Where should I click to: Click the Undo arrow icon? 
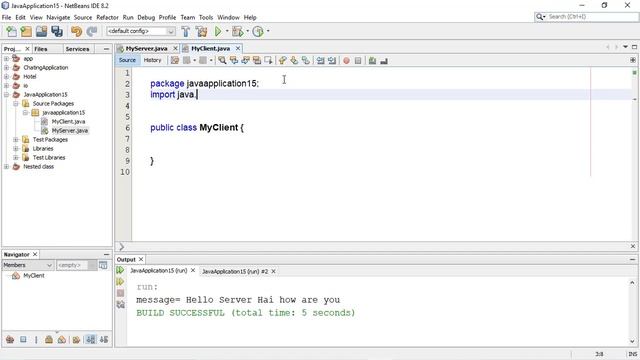click(x=76, y=31)
